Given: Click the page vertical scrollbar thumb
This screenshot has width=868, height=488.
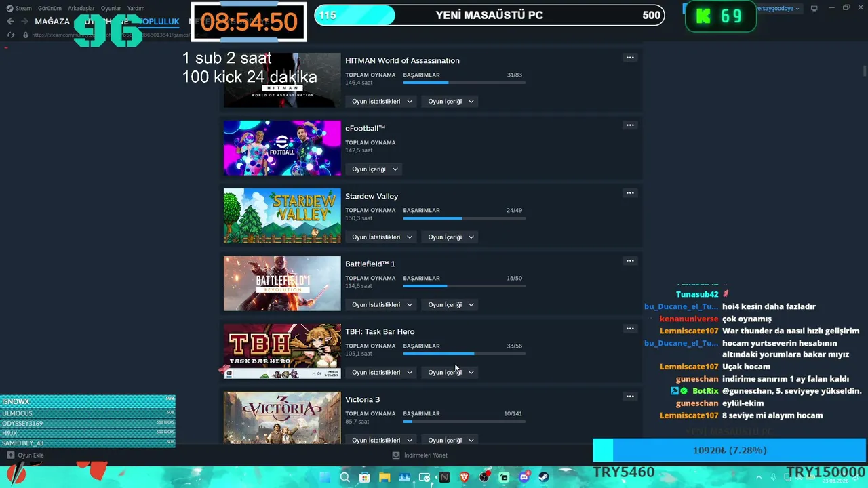Looking at the screenshot, I should tap(865, 71).
